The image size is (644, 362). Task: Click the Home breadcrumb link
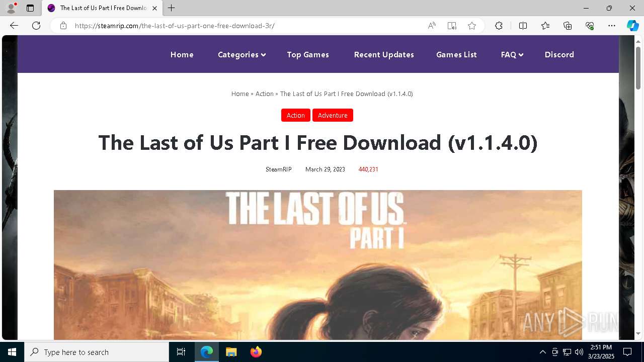[x=240, y=94]
